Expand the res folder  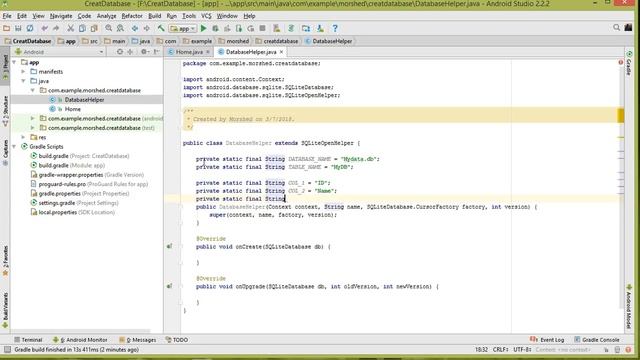(24, 138)
